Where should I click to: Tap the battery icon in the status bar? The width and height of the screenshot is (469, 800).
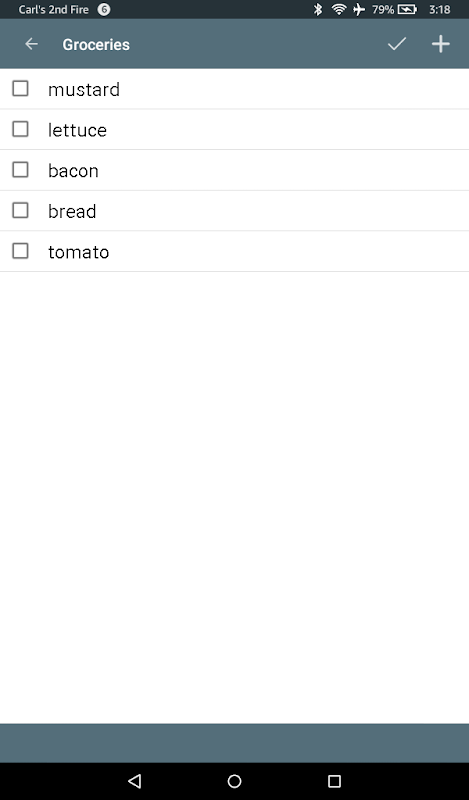coord(407,9)
